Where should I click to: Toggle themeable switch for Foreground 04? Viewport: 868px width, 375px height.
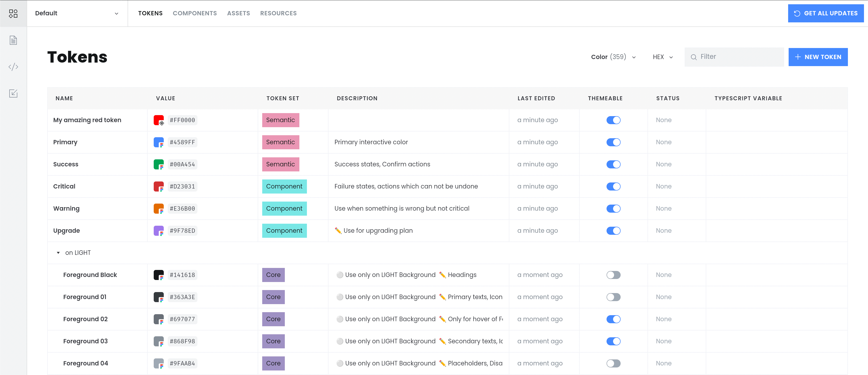coord(613,363)
